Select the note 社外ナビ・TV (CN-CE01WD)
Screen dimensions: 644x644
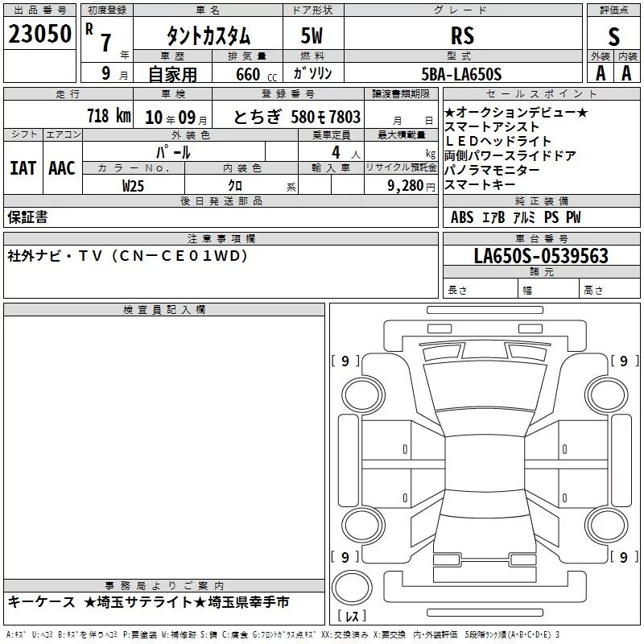click(127, 256)
